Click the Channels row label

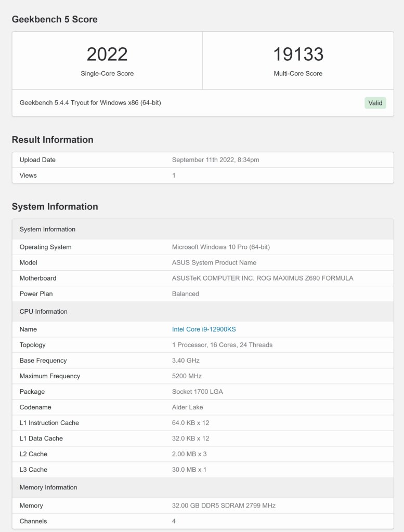coord(33,521)
